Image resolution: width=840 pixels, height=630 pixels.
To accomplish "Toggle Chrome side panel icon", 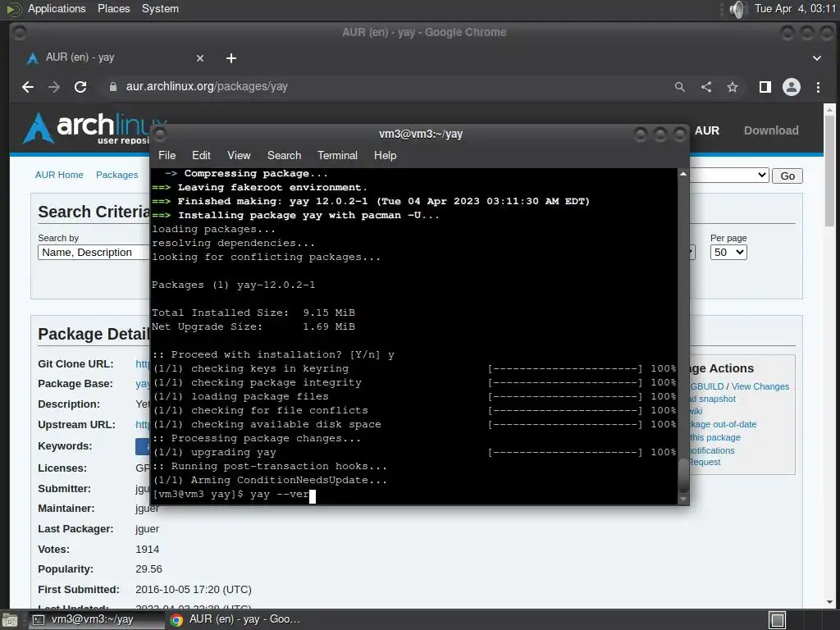I will point(765,87).
